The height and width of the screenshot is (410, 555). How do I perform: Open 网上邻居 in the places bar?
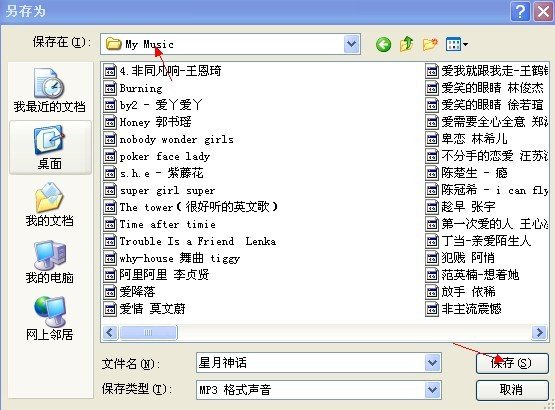click(50, 319)
